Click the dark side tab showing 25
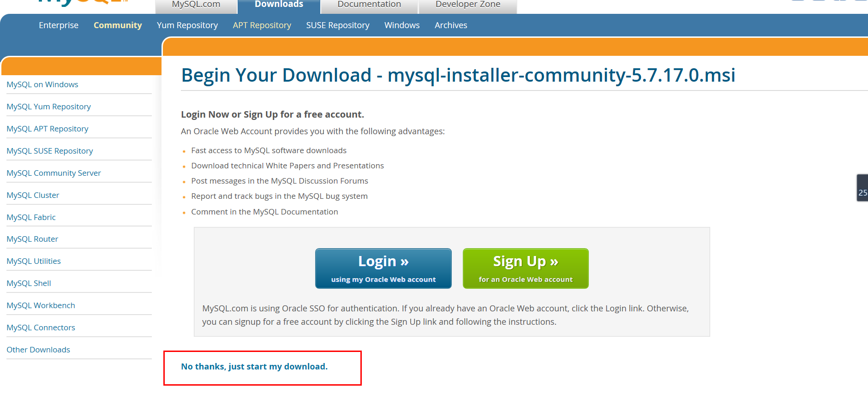Image resolution: width=868 pixels, height=405 pixels. coord(862,188)
